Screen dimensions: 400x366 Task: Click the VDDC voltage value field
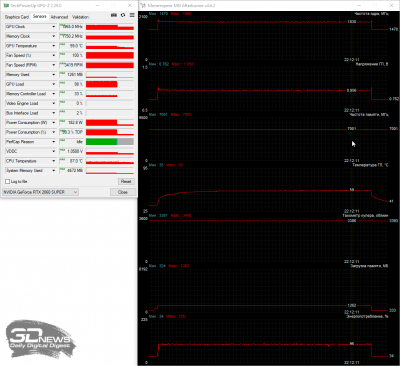[71, 151]
